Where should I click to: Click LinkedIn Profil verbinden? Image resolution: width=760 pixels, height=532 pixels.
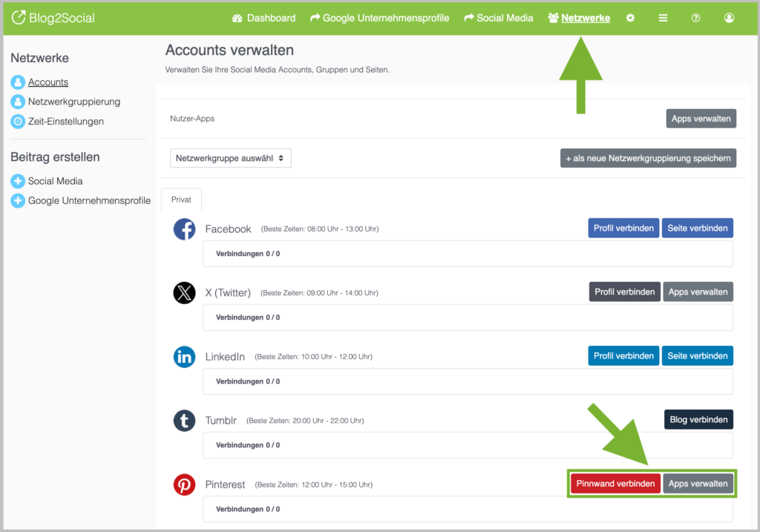click(x=623, y=355)
